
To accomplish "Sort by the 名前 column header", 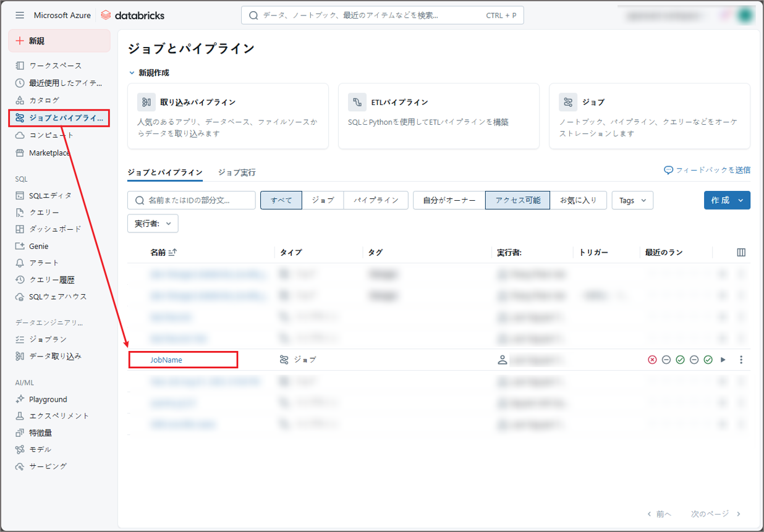I will point(163,252).
